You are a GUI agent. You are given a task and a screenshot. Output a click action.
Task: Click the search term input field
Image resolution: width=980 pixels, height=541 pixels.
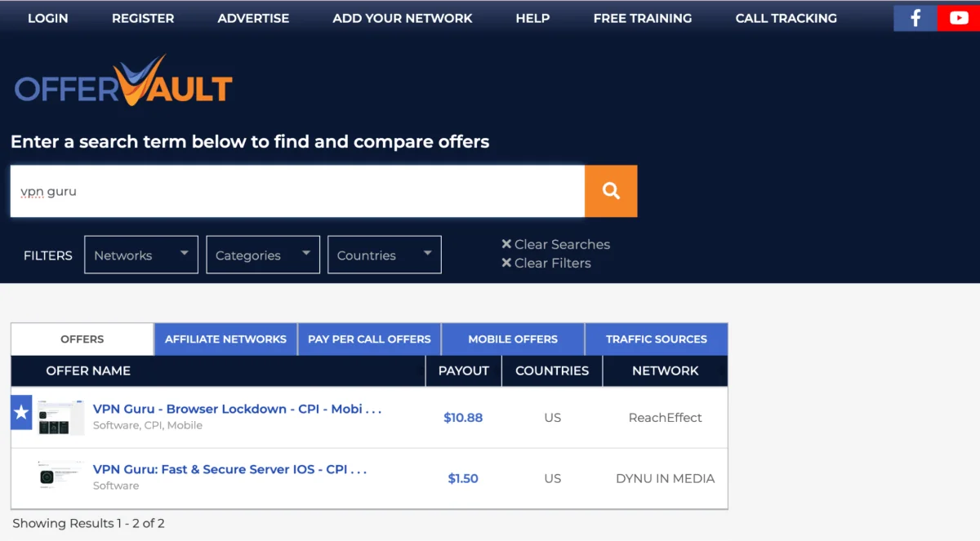pos(297,191)
